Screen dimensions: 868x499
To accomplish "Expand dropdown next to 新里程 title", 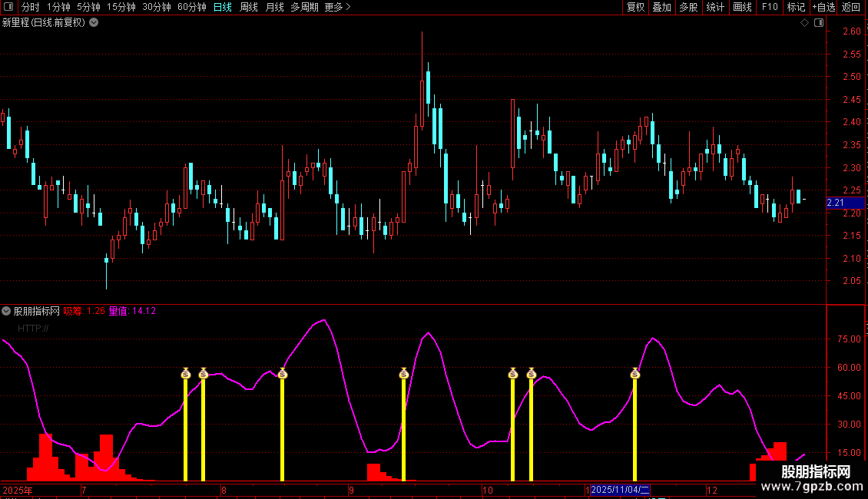I will coord(94,22).
